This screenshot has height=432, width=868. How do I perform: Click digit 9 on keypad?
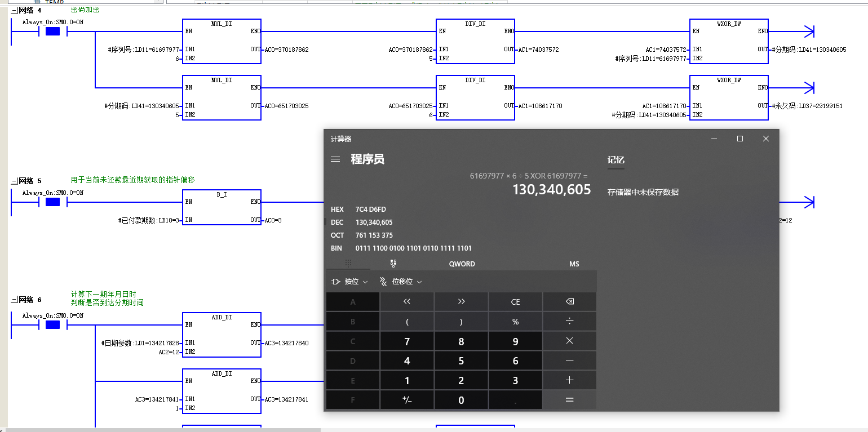(x=515, y=341)
